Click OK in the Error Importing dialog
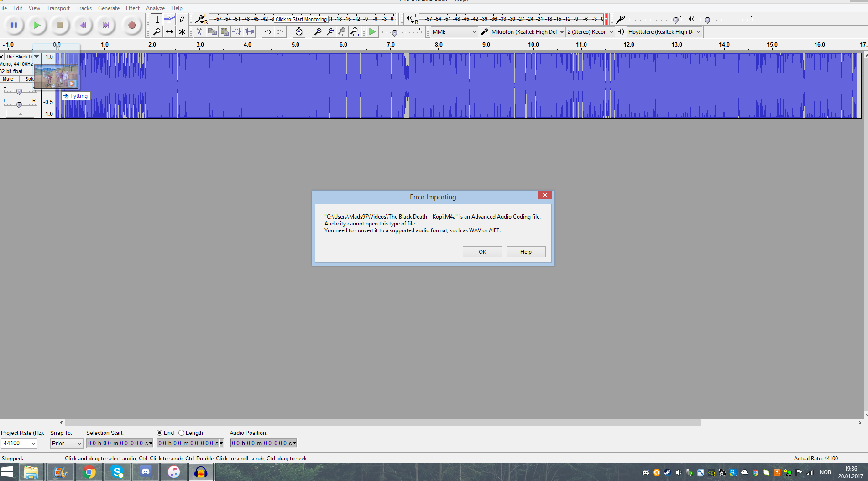 pyautogui.click(x=482, y=252)
